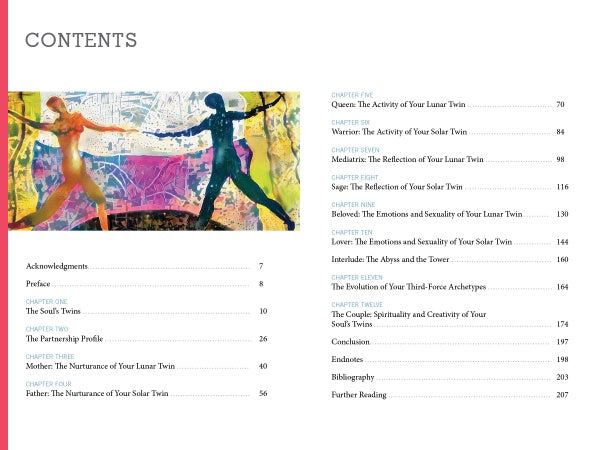
Task: Open the Further Reading entry
Action: tap(359, 395)
